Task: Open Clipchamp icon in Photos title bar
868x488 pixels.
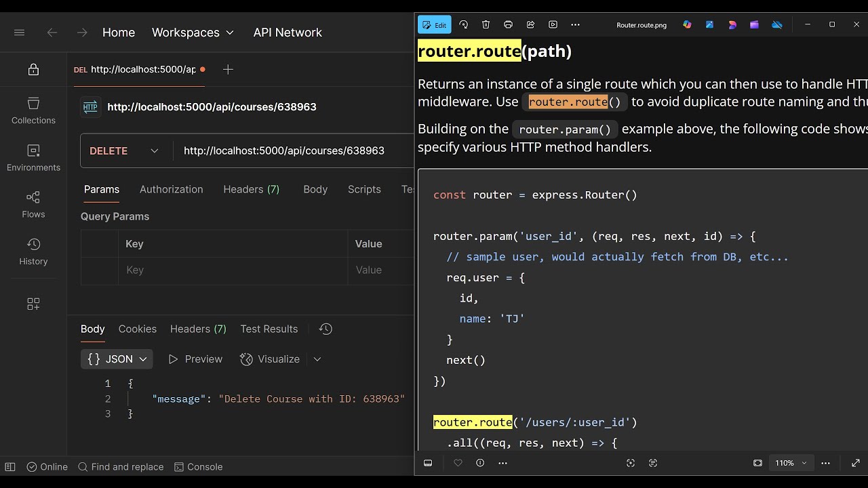Action: (x=754, y=24)
